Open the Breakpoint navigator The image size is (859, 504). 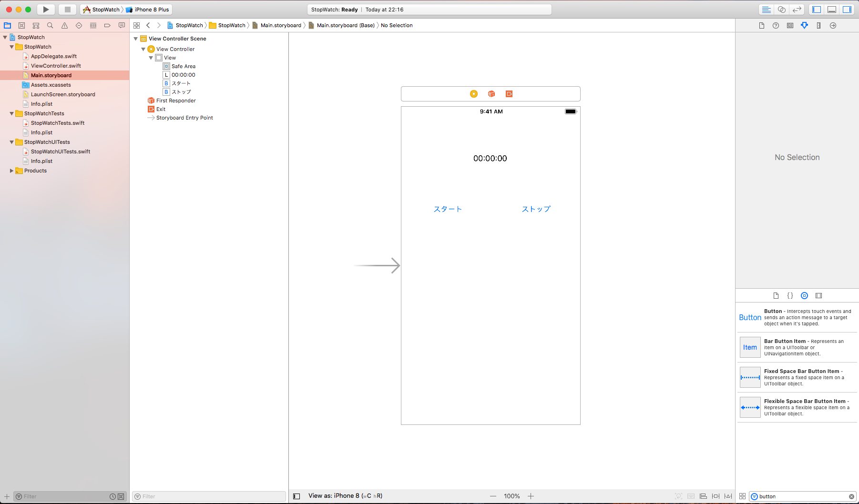[x=107, y=25]
